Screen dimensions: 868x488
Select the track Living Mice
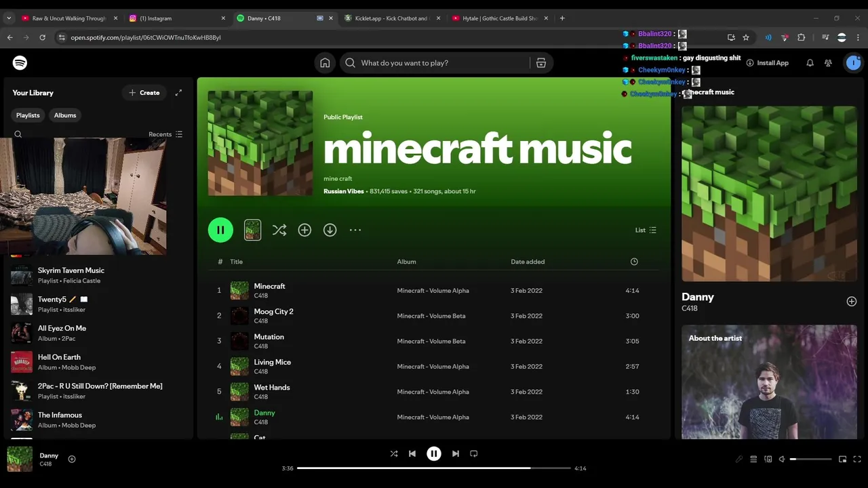click(x=433, y=367)
